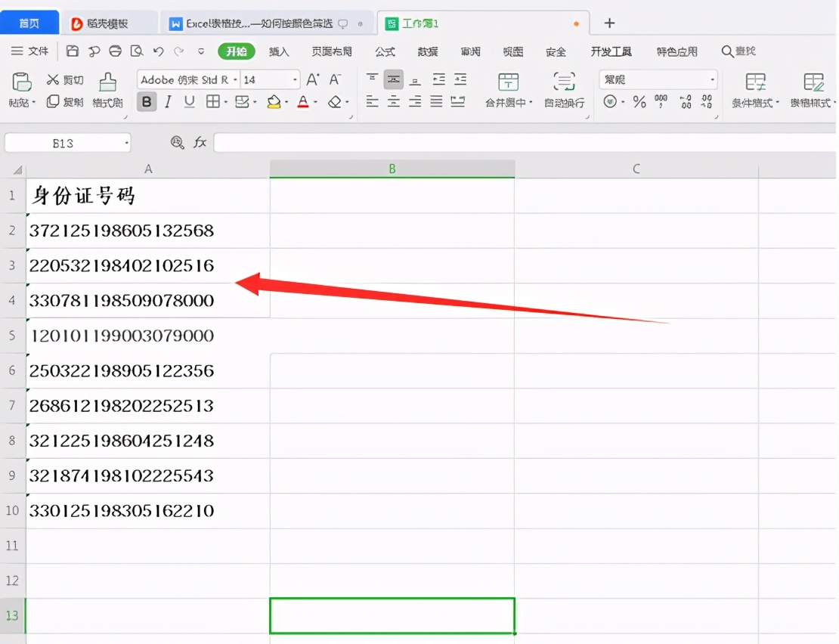The image size is (839, 644).
Task: Open the 安全 ribbon tab
Action: tap(556, 51)
